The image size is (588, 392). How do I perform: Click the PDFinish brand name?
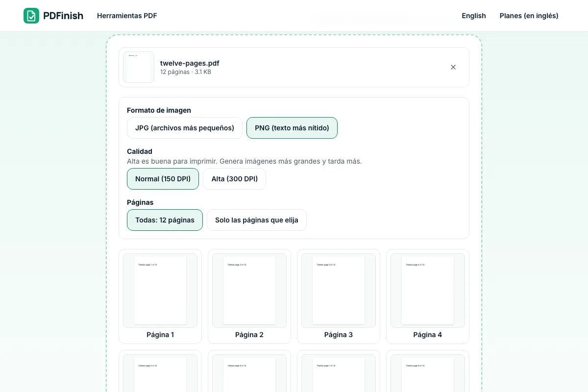click(63, 16)
